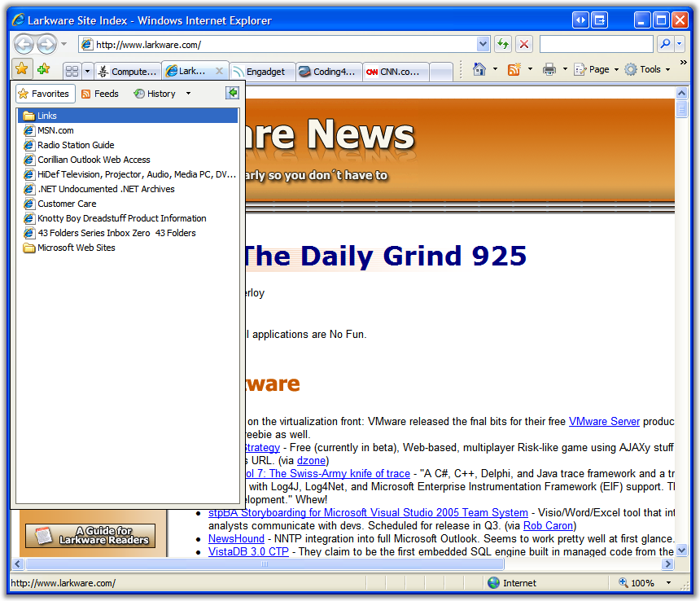This screenshot has height=601, width=700.
Task: Click A Guide for Larkware Readers banner
Action: tap(90, 535)
